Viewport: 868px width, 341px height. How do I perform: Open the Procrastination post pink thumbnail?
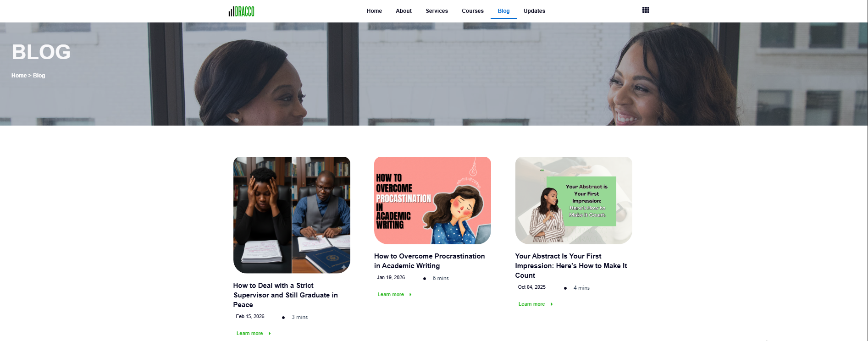432,200
